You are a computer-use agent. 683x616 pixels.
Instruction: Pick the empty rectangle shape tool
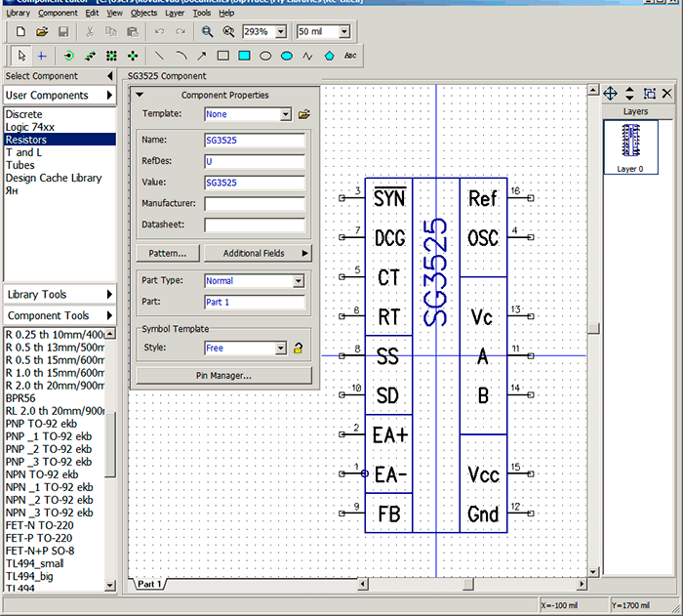tap(223, 56)
